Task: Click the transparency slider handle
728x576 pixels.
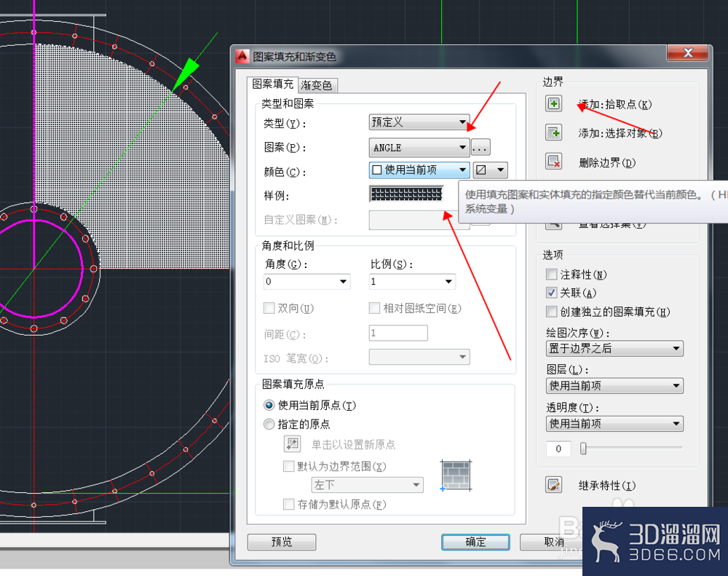Action: 583,449
